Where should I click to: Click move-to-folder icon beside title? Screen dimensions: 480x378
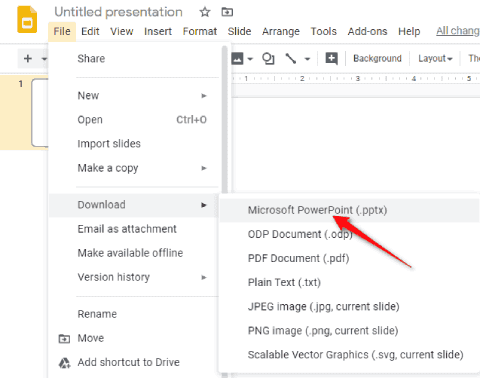pos(227,12)
